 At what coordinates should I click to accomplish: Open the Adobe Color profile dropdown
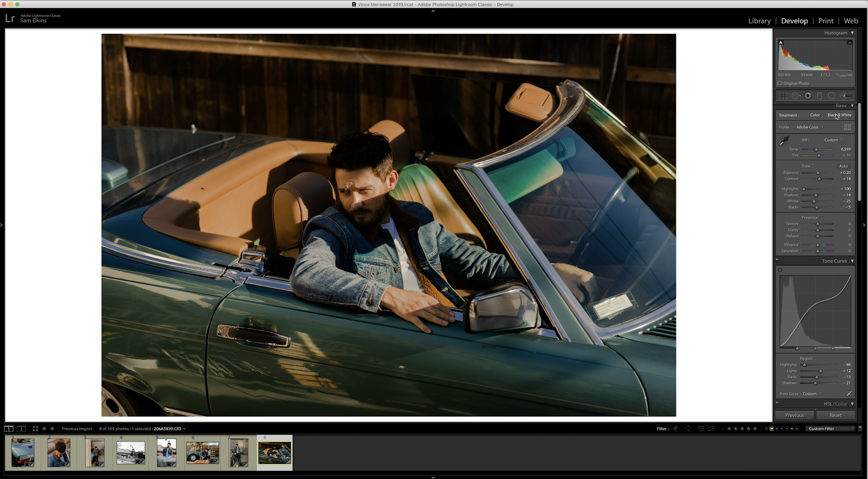809,127
